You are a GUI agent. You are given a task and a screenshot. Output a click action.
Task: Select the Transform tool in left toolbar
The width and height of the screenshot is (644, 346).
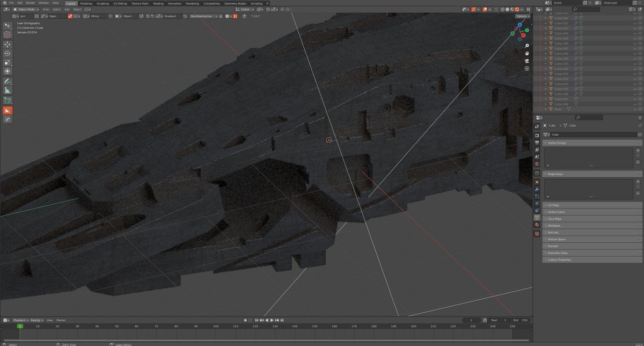8,71
